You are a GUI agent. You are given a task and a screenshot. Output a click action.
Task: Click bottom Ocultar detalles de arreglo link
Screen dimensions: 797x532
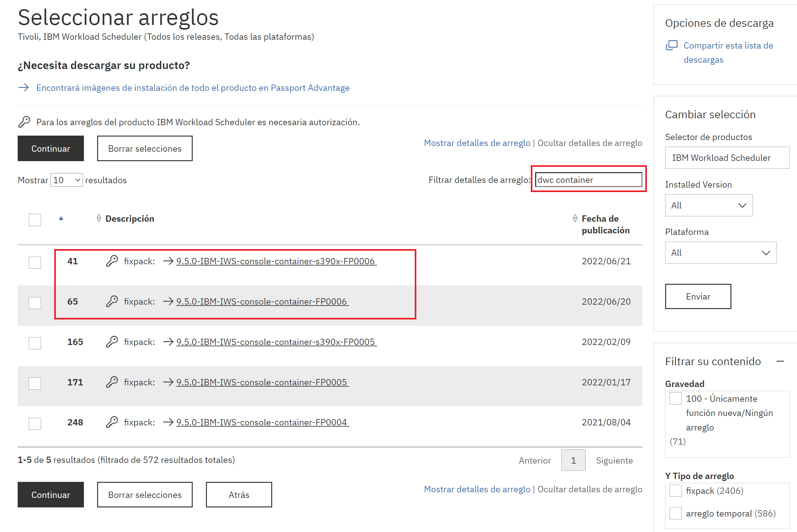click(x=590, y=489)
